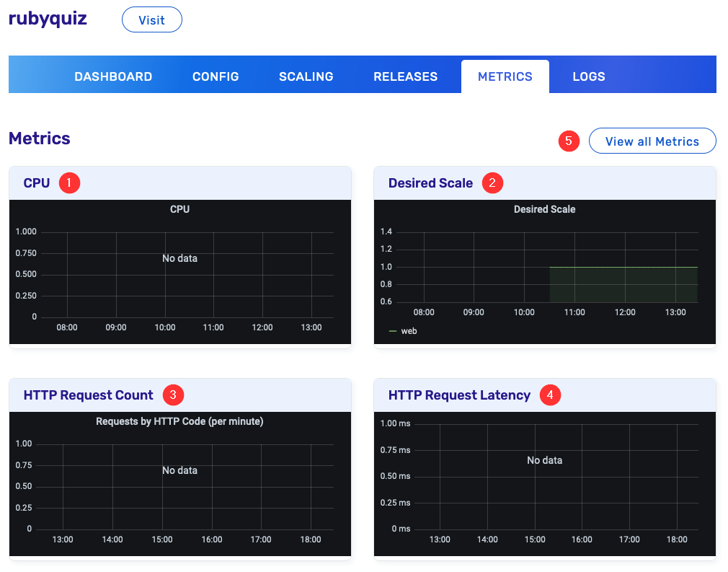728x572 pixels.
Task: Click the HTTP Request Latency header
Action: [x=459, y=395]
